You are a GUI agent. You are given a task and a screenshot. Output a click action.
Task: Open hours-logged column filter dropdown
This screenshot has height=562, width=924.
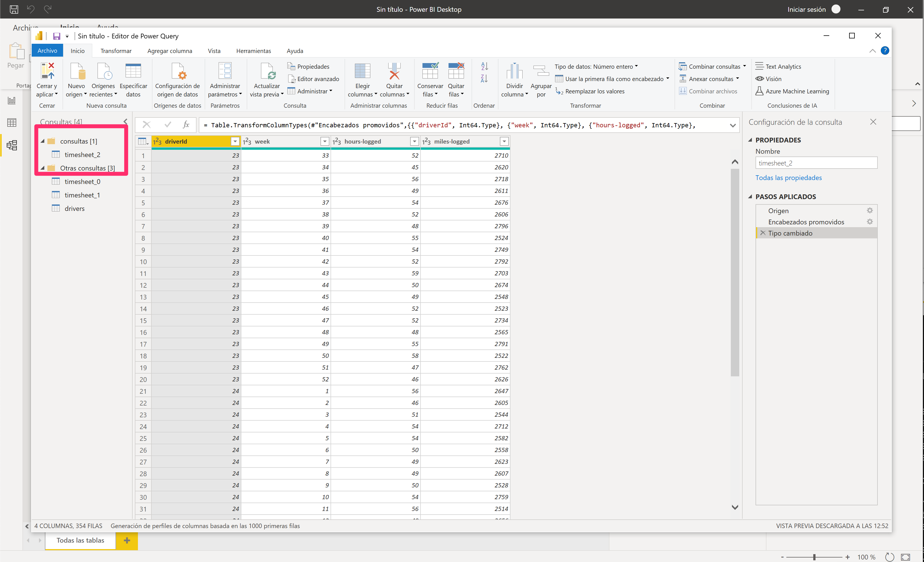414,141
